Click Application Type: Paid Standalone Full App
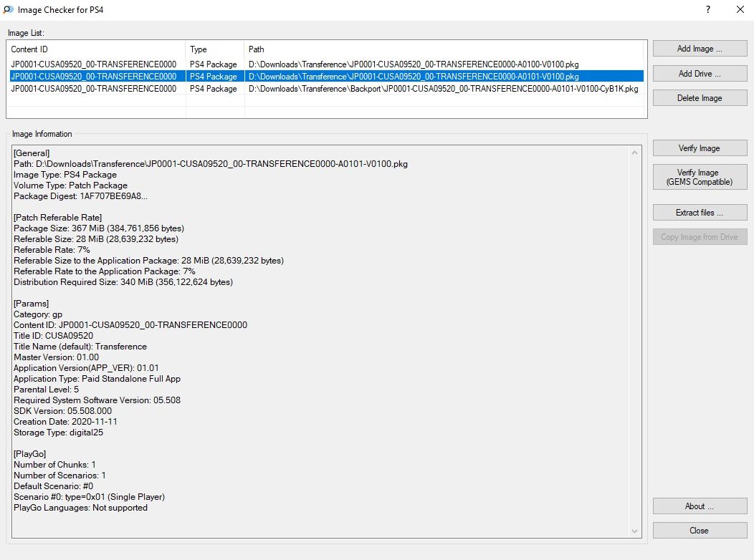Screen dimensions: 754x560 tap(97, 378)
